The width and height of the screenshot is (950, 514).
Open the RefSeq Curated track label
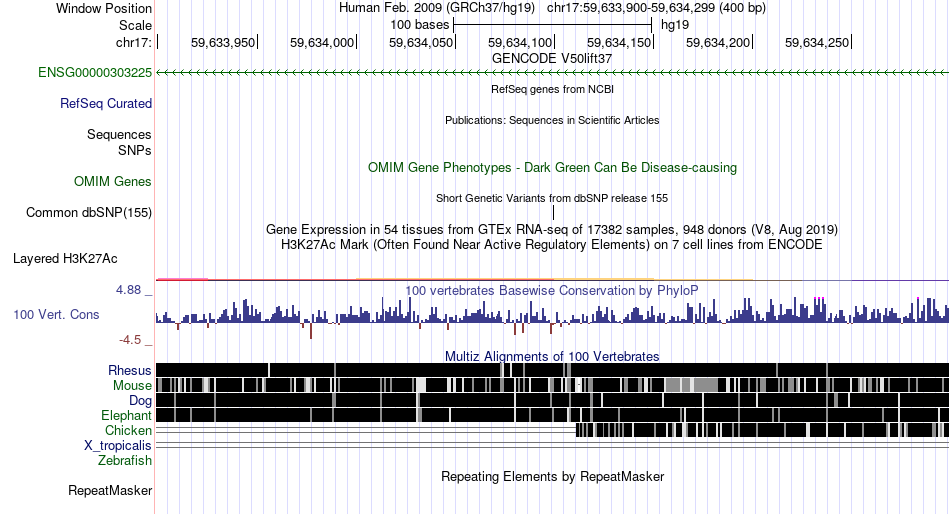click(x=105, y=104)
